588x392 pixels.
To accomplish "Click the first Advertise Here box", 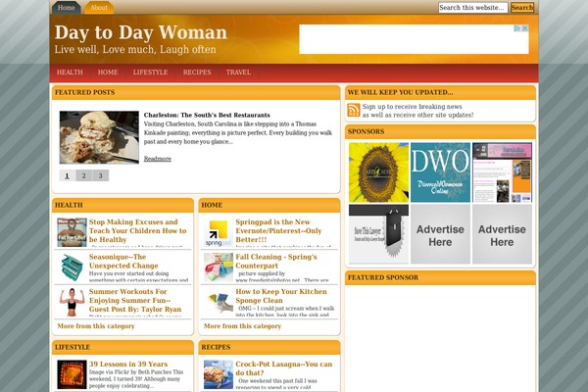I will pos(440,234).
